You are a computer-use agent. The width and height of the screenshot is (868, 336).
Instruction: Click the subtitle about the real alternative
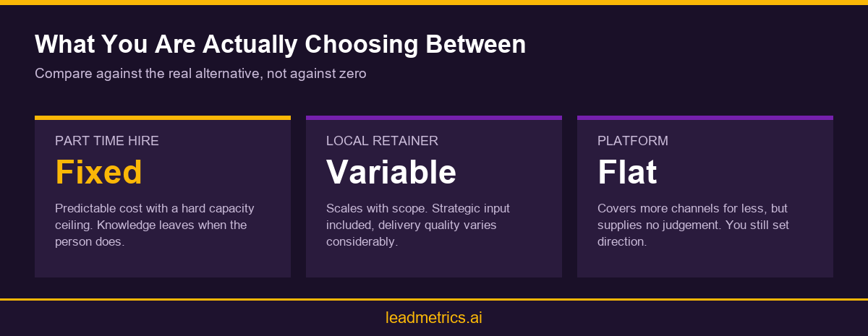200,74
